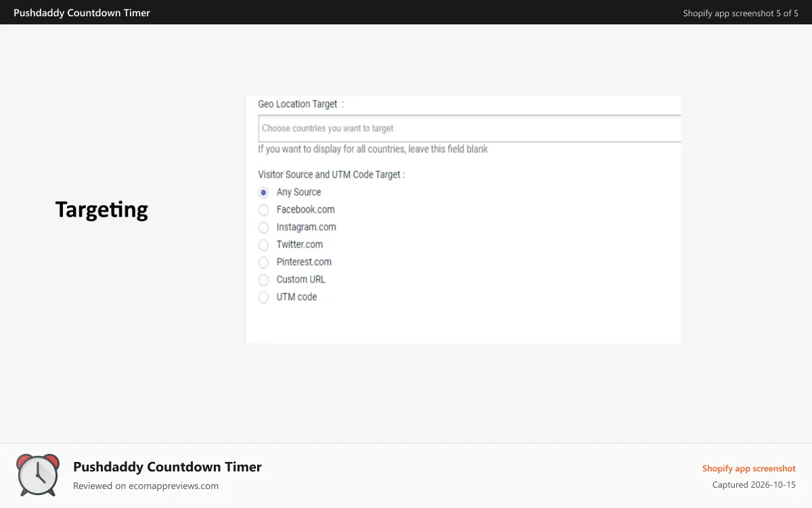Click Reviewed on ecomappreviews.com text

pyautogui.click(x=145, y=486)
